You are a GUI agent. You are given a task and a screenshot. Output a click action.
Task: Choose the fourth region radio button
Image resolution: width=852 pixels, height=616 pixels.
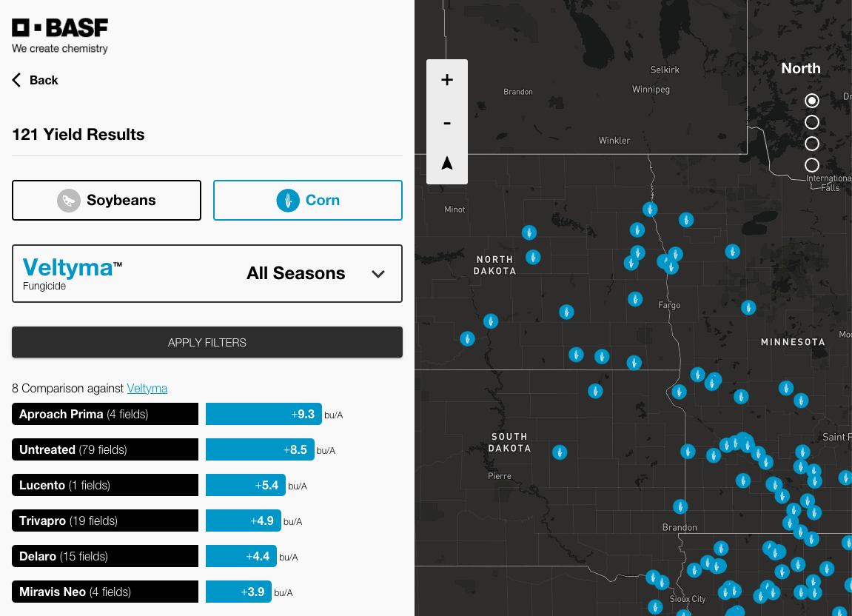click(812, 165)
